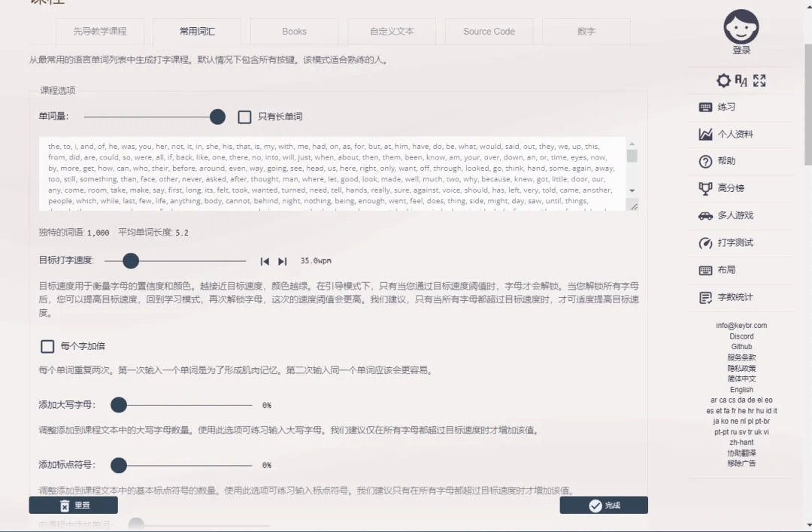This screenshot has width=812, height=532.
Task: Click the question mark help icon
Action: tap(705, 162)
